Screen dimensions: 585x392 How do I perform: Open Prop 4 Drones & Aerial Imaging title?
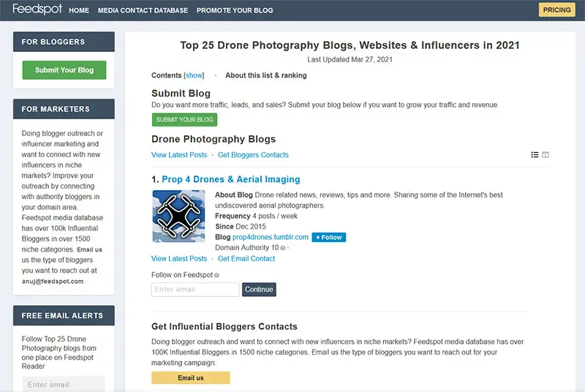coord(231,179)
